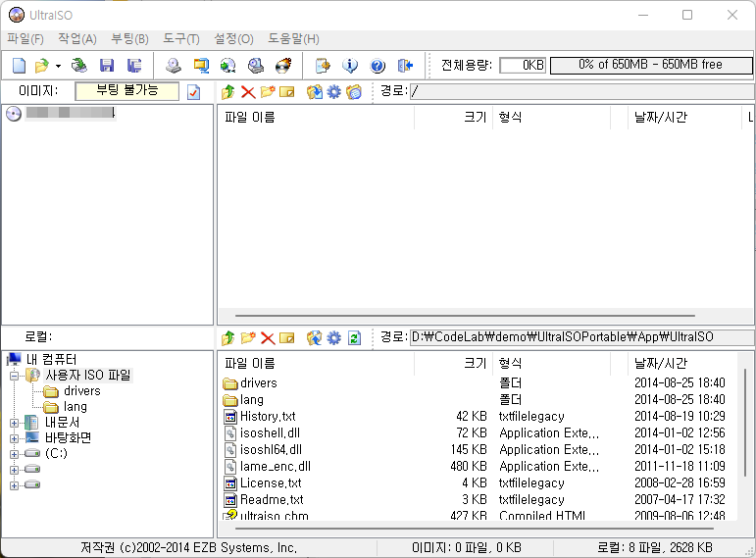Click the Open CD/DVD icon
Screen dimensions: 756x558
(x=79, y=65)
